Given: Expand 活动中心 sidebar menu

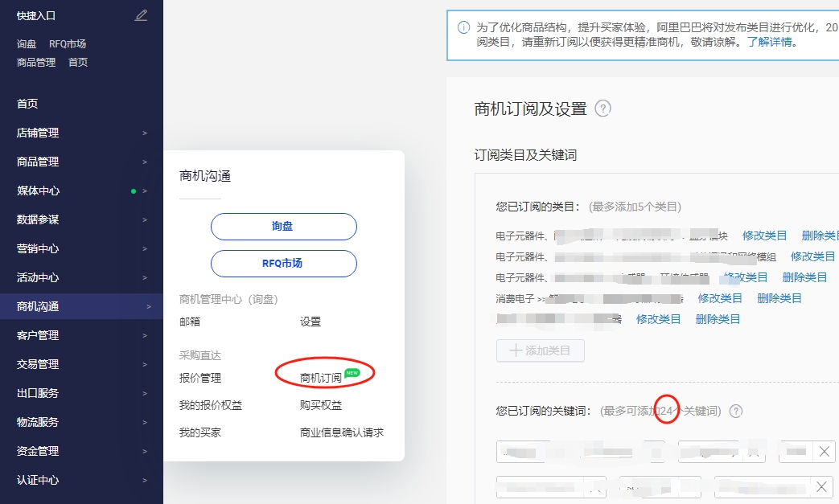Looking at the screenshot, I should click(81, 277).
